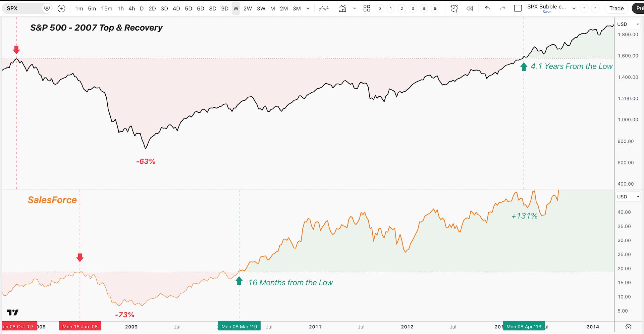Click the first dotted circle toolbar button

coord(584,8)
